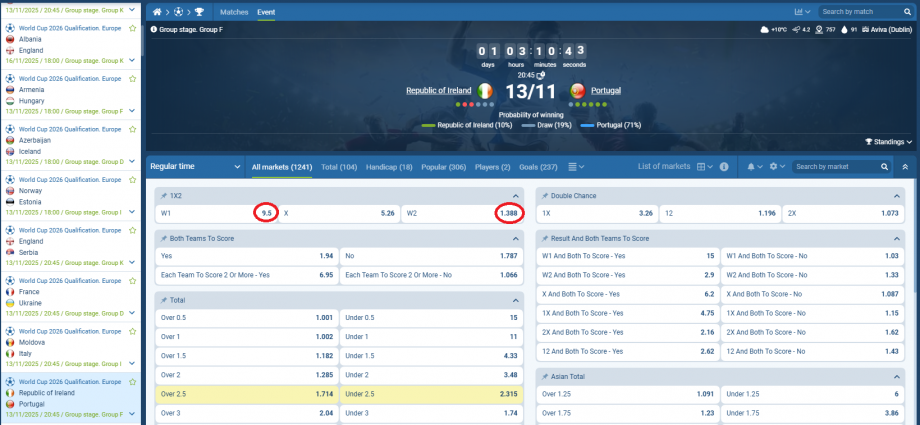Pin the Result And Both Teams To Score market

pyautogui.click(x=545, y=239)
